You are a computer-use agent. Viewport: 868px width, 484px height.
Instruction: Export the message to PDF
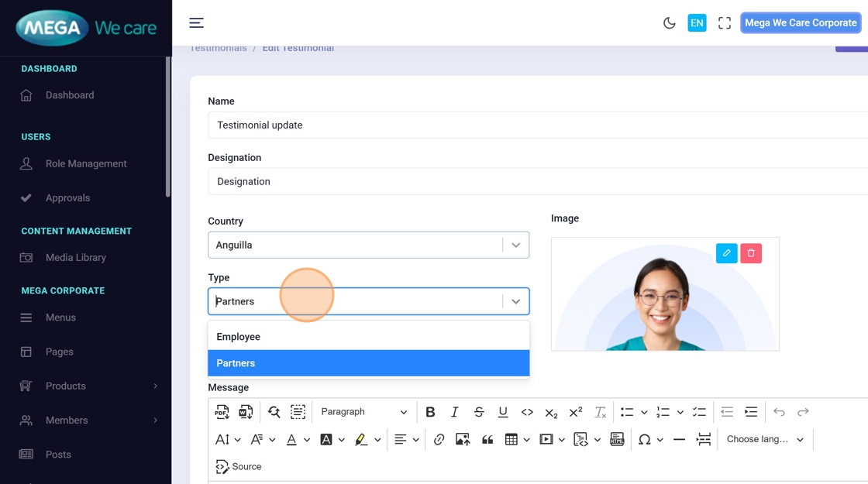tap(222, 412)
